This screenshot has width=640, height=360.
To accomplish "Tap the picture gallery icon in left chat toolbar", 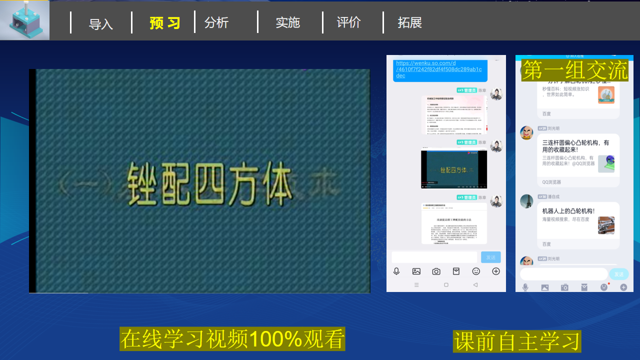I will coord(416,271).
